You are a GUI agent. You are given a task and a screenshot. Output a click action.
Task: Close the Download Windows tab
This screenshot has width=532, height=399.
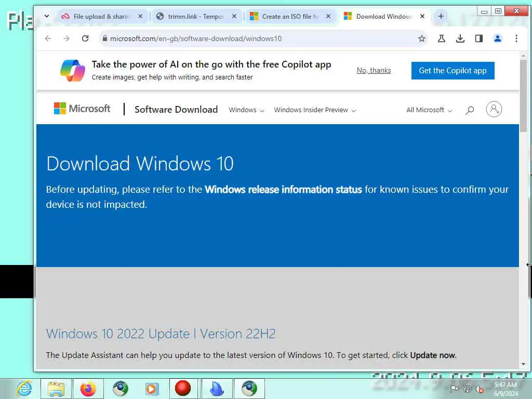point(422,16)
